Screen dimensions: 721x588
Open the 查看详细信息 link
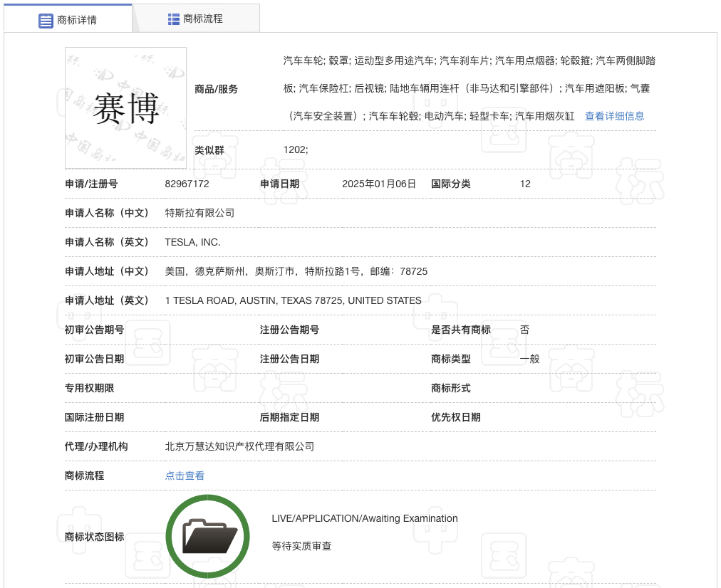(x=614, y=116)
